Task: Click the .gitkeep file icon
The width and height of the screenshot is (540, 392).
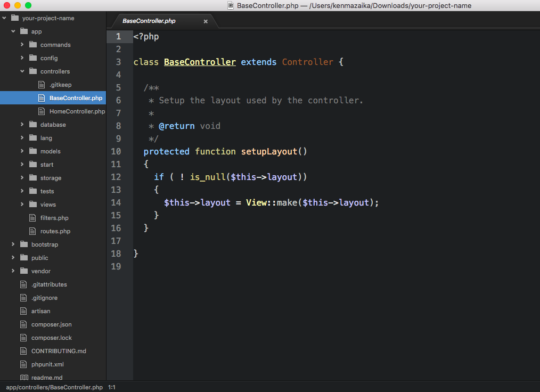Action: tap(42, 85)
